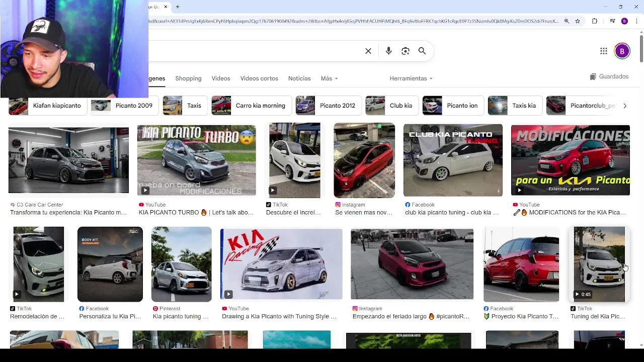The width and height of the screenshot is (644, 362).
Task: Open link 'KIA PICANTO TURBO | Let's talk'
Action: pyautogui.click(x=196, y=213)
